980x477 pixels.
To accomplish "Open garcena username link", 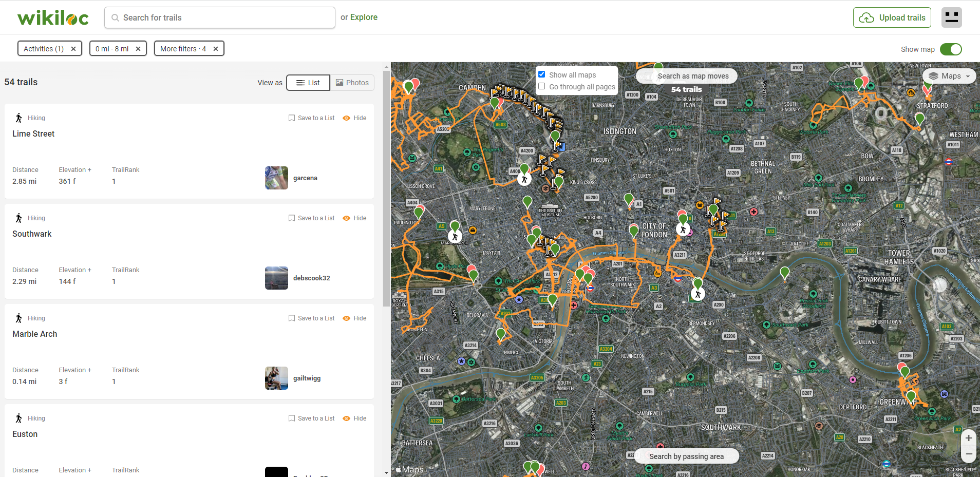I will point(305,178).
